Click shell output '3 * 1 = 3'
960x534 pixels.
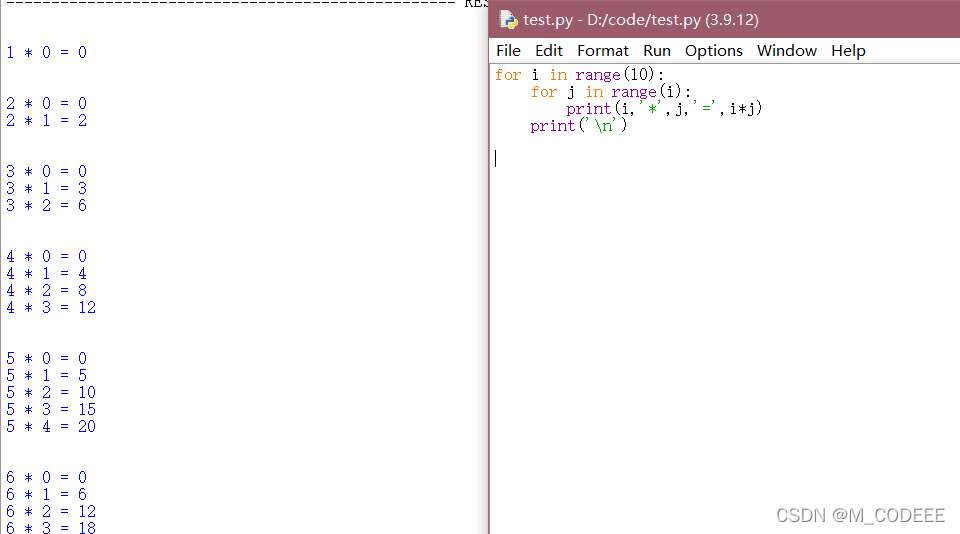(47, 189)
